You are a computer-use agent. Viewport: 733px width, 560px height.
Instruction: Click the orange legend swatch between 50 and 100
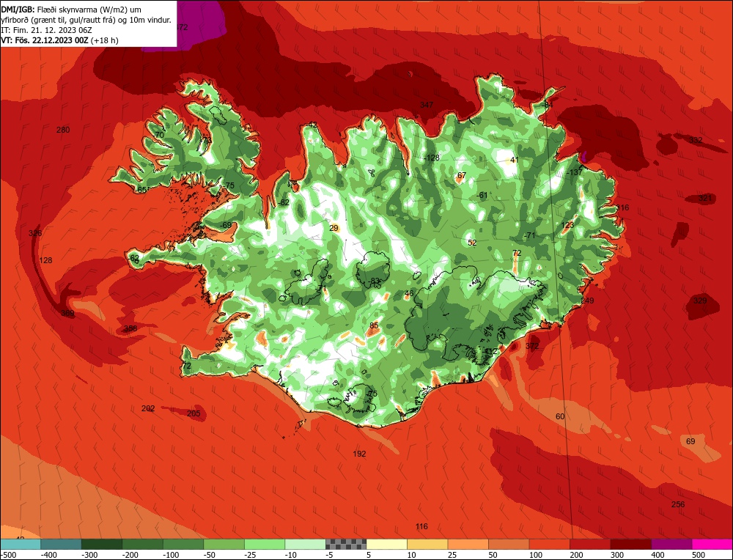pyautogui.click(x=509, y=544)
